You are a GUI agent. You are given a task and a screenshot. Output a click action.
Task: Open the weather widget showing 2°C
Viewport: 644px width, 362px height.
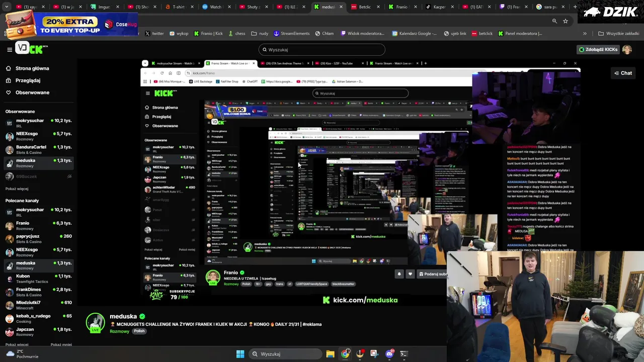[22, 354]
